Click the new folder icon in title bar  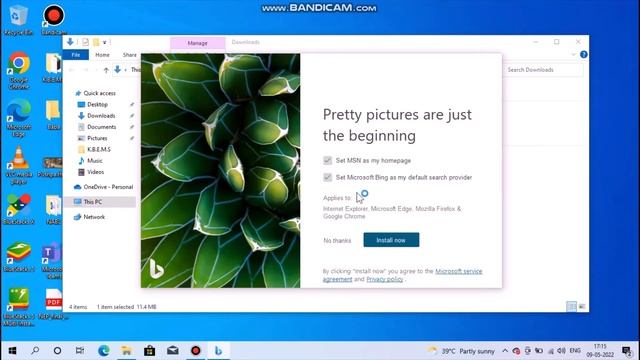point(96,42)
